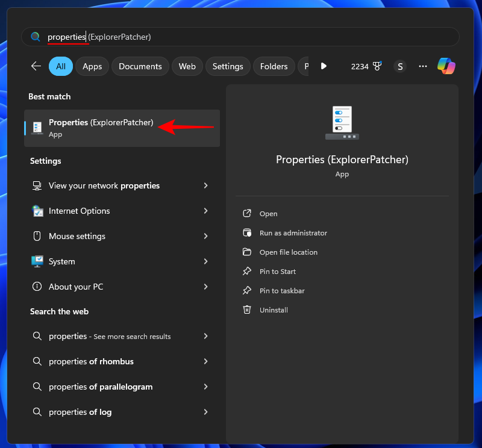Expand the properties of rhombus chevron
Viewport: 482px width, 448px height.
pyautogui.click(x=205, y=361)
